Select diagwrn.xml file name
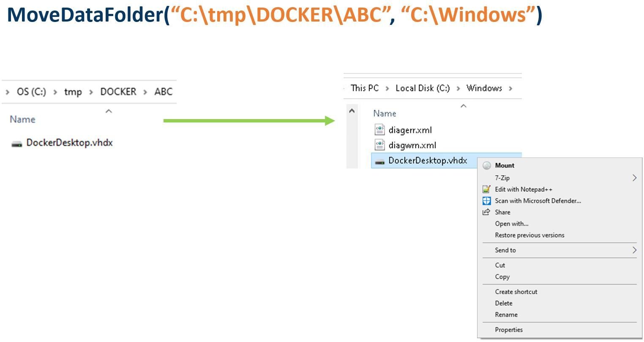The image size is (644, 342). (412, 145)
